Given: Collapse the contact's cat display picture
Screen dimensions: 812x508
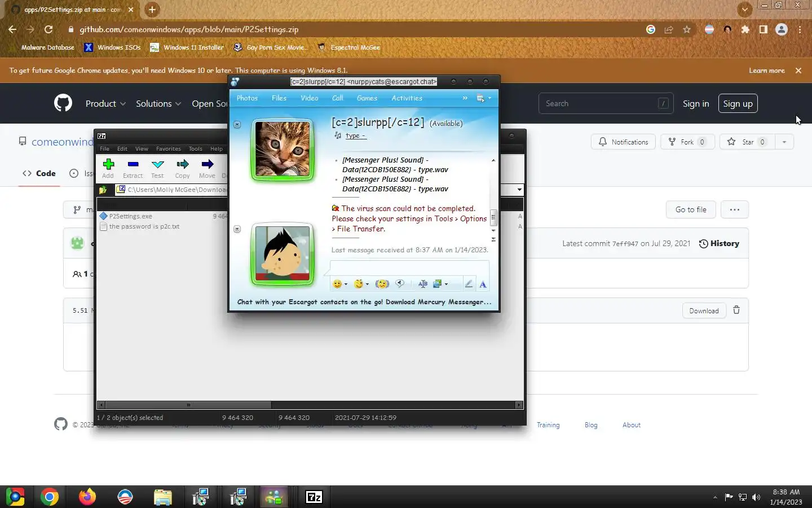Looking at the screenshot, I should point(237,124).
